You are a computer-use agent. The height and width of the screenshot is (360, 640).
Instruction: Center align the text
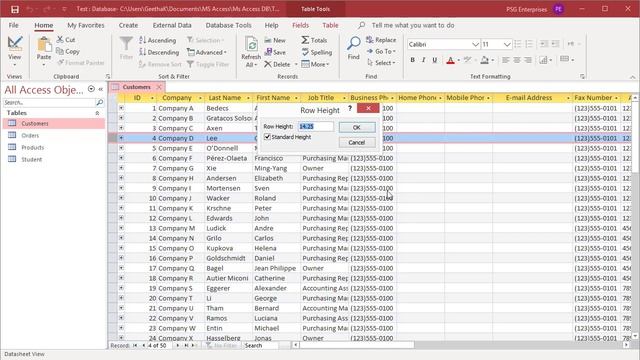[517, 60]
